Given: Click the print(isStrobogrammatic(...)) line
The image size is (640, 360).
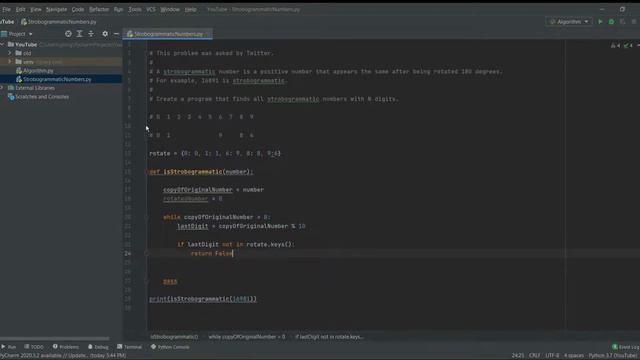Looking at the screenshot, I should (203, 299).
